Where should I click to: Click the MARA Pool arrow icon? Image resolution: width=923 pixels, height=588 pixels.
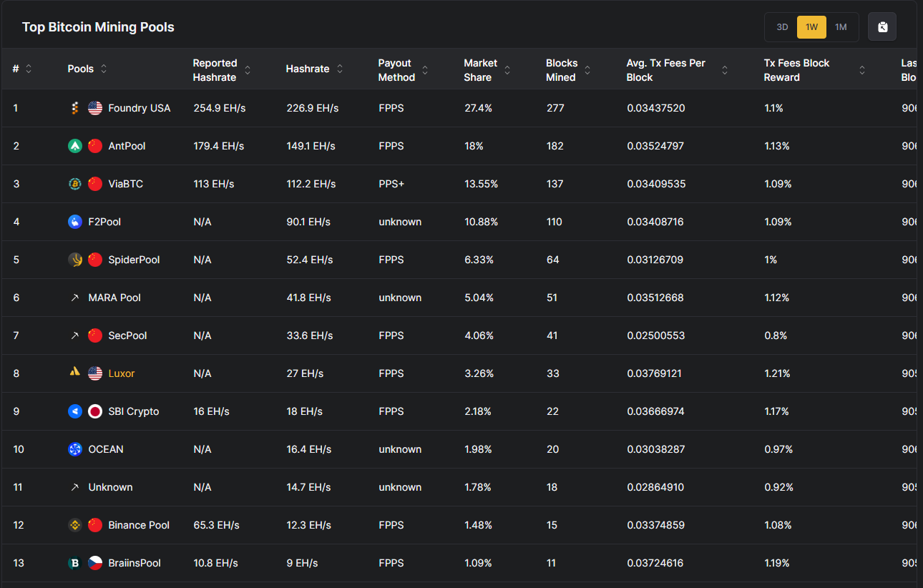tap(74, 298)
